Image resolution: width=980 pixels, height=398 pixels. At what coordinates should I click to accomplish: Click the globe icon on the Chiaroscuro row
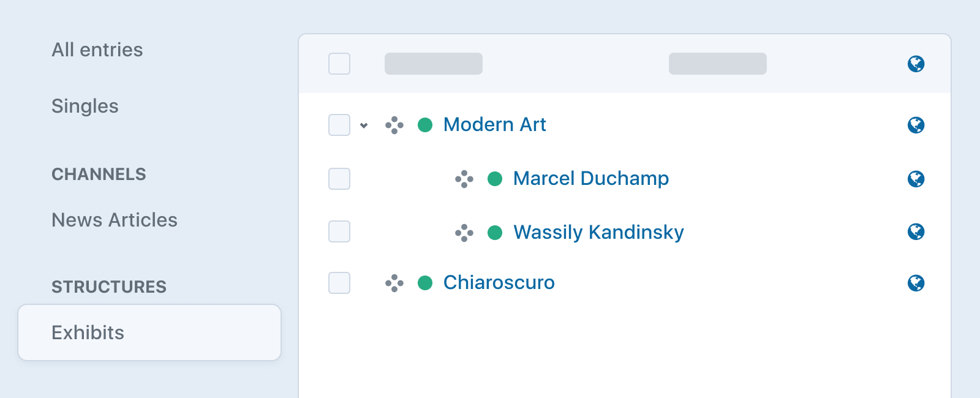[916, 283]
